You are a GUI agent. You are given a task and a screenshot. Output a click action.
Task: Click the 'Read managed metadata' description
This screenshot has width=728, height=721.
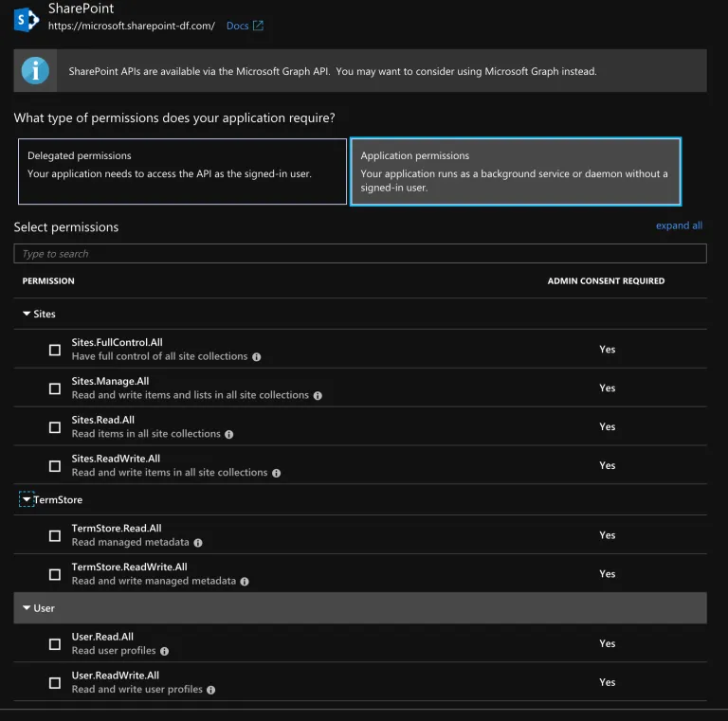[x=131, y=542]
